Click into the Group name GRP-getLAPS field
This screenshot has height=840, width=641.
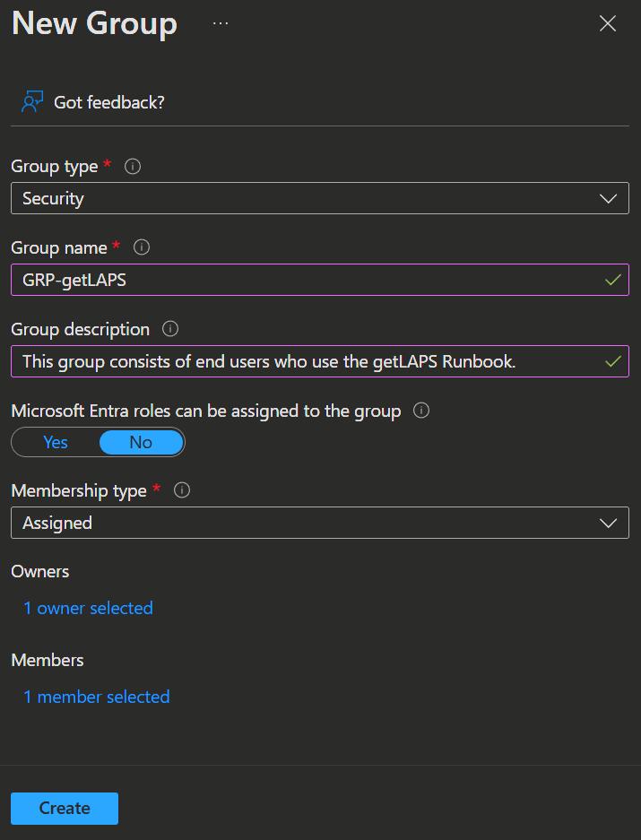305,280
